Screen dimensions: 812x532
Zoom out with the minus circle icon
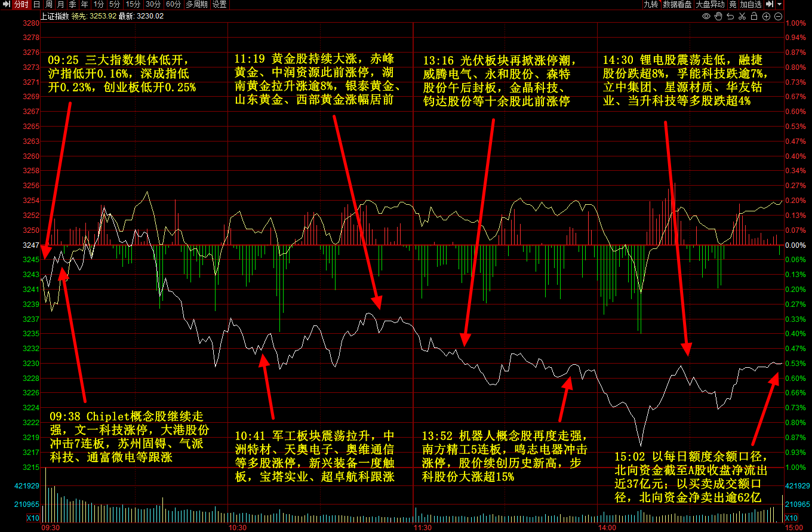pyautogui.click(x=778, y=16)
